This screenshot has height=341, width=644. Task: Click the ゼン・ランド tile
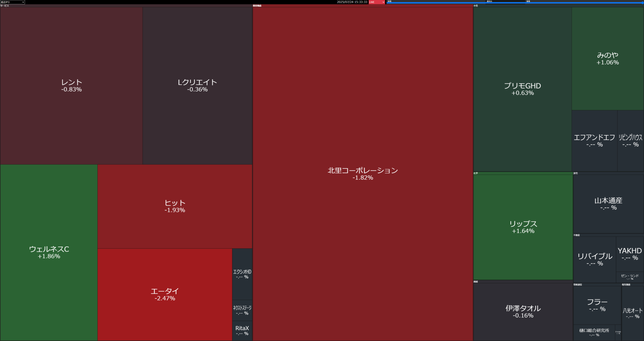point(630,277)
